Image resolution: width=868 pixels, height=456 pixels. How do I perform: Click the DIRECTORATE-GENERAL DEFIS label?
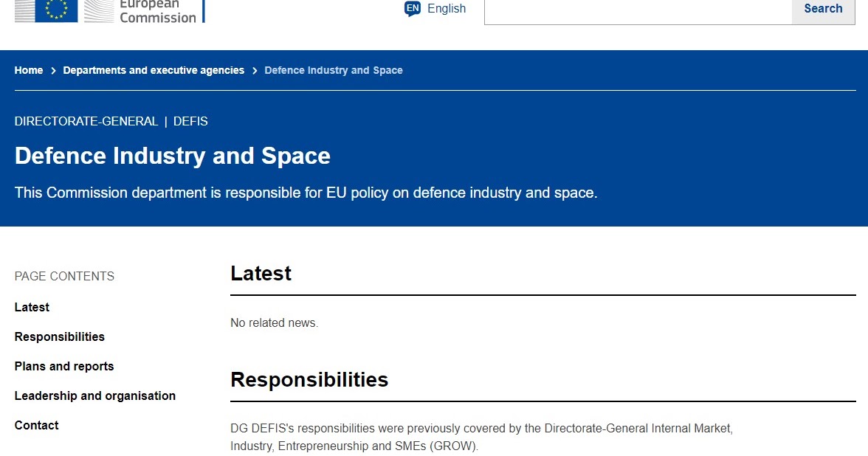[111, 121]
